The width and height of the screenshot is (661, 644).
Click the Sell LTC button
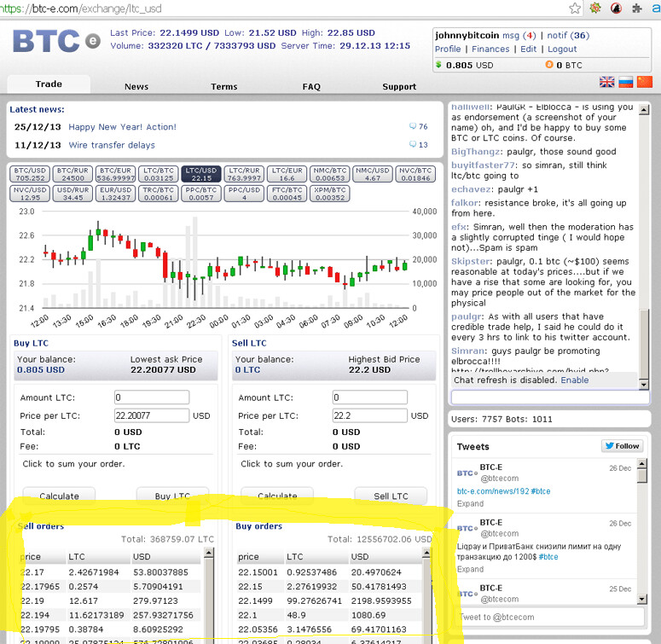pyautogui.click(x=391, y=496)
